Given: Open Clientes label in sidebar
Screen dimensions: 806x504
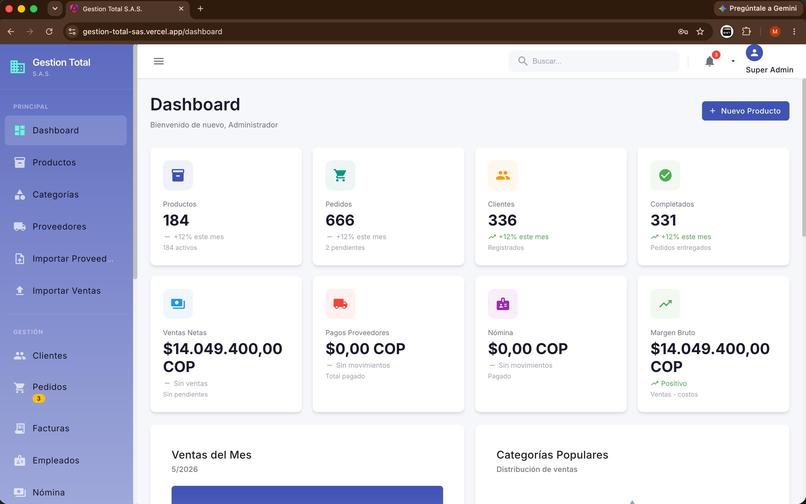Looking at the screenshot, I should pos(49,355).
